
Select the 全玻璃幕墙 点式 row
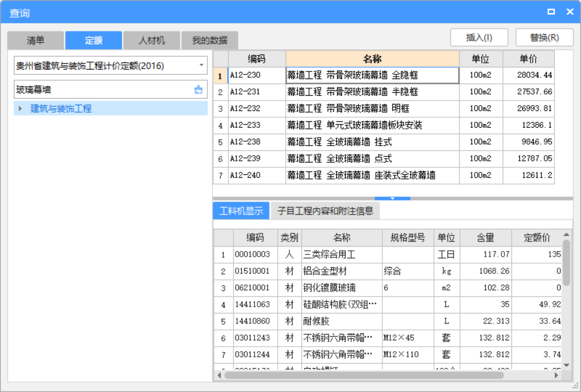pos(384,159)
